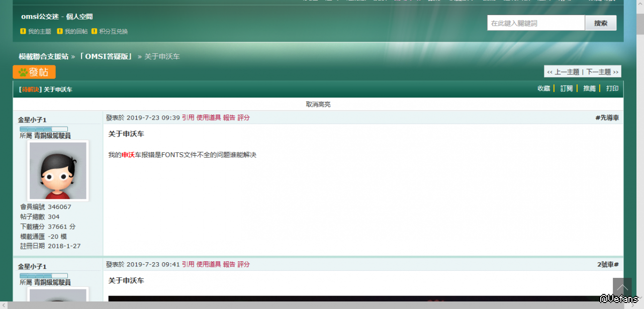644x309 pixels.
Task: Open 金星小子1 avatar in first post
Action: point(58,171)
